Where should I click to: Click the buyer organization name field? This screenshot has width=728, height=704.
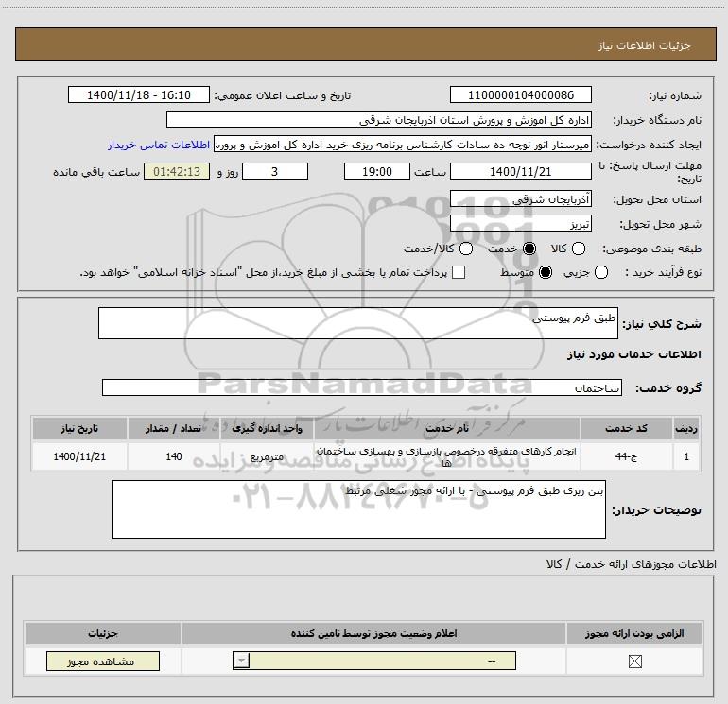tap(379, 119)
